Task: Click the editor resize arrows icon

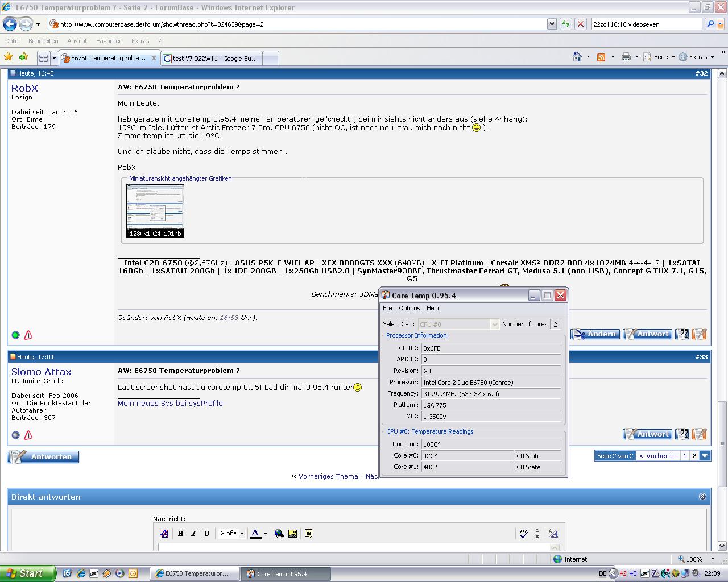Action: [x=537, y=534]
